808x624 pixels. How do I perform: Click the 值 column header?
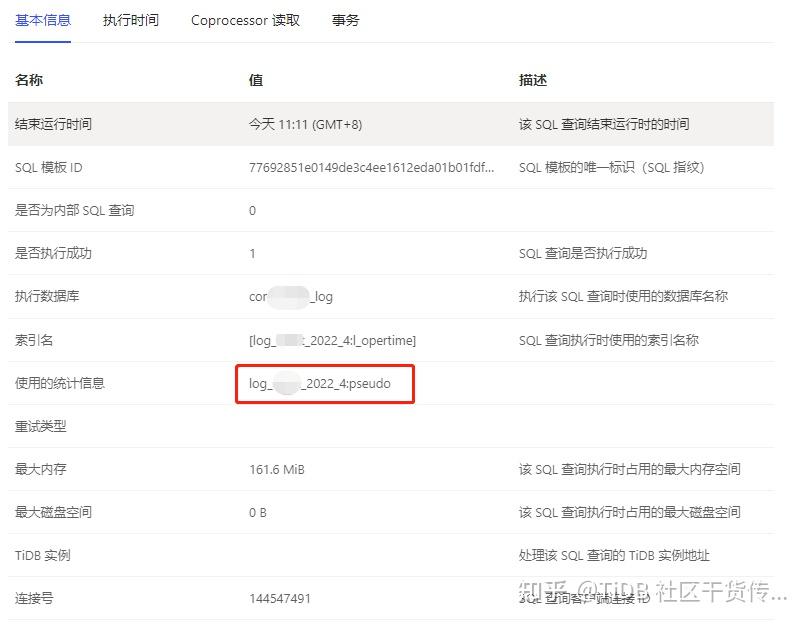[256, 80]
